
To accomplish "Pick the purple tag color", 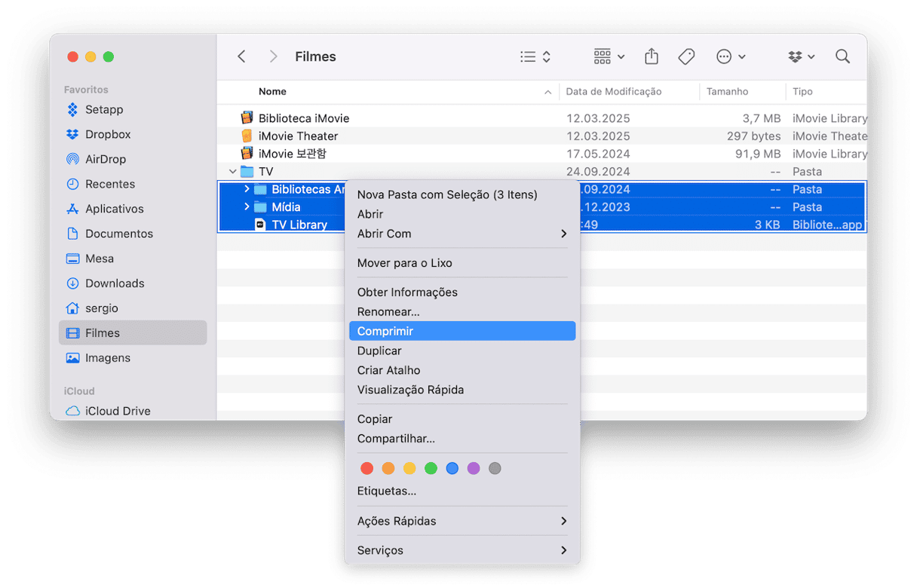I will (474, 468).
